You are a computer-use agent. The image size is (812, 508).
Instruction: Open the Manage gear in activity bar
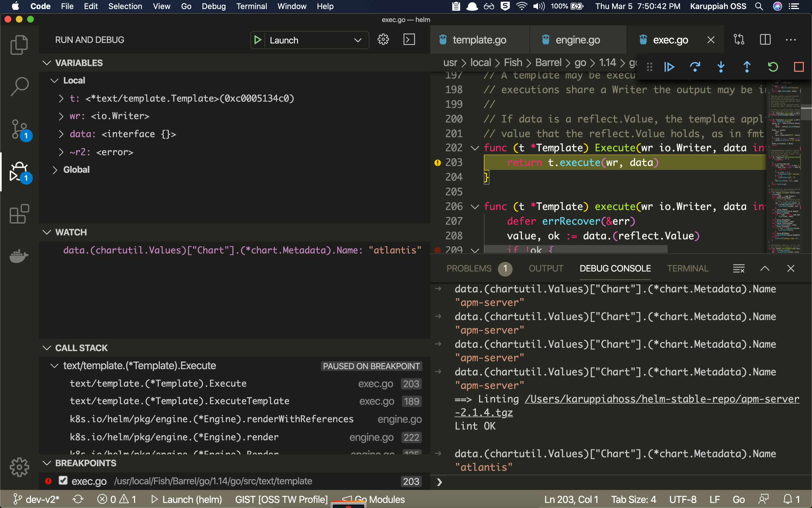(x=19, y=467)
